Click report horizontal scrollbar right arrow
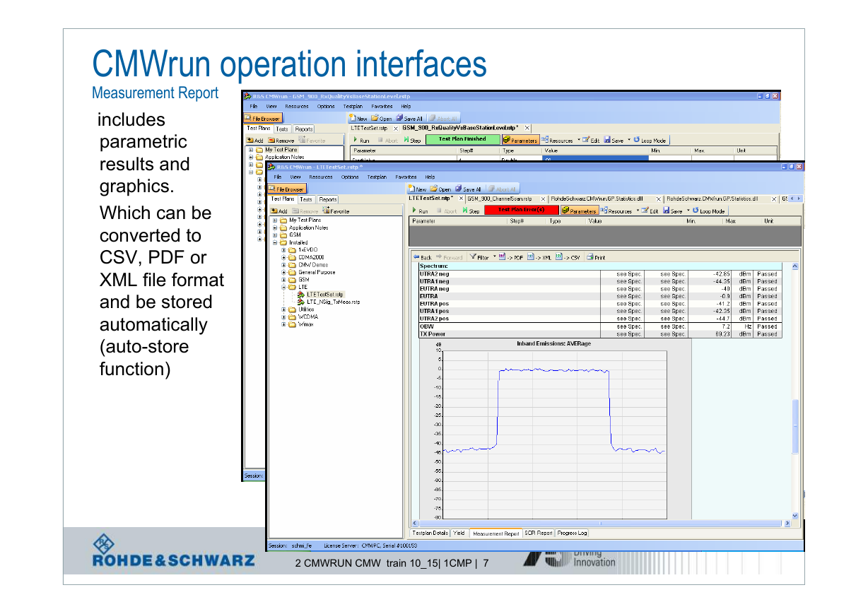 787,523
